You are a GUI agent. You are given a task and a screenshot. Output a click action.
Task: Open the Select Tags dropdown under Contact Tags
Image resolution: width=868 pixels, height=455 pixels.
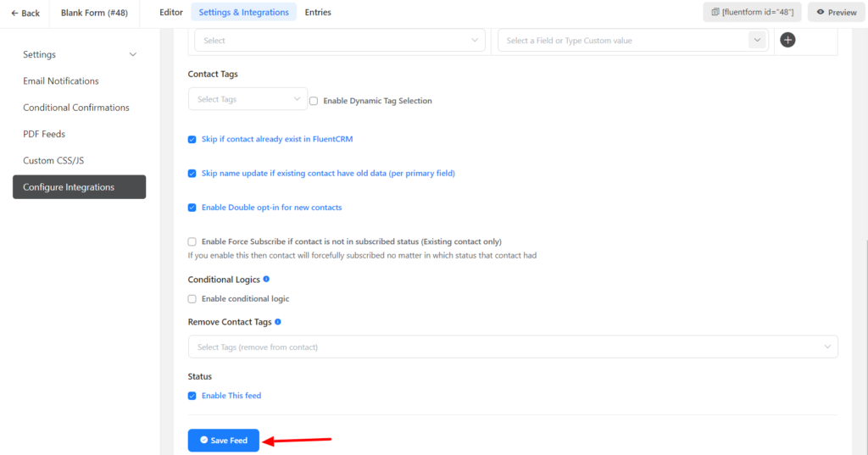tap(248, 99)
